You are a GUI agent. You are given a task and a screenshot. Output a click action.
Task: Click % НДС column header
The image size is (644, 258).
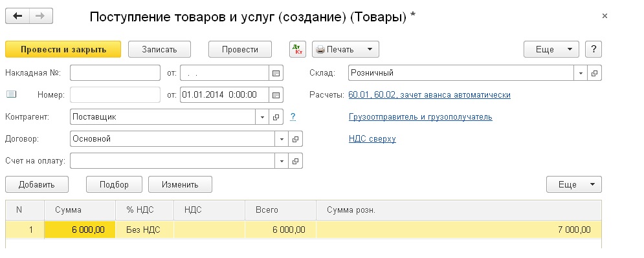(144, 210)
